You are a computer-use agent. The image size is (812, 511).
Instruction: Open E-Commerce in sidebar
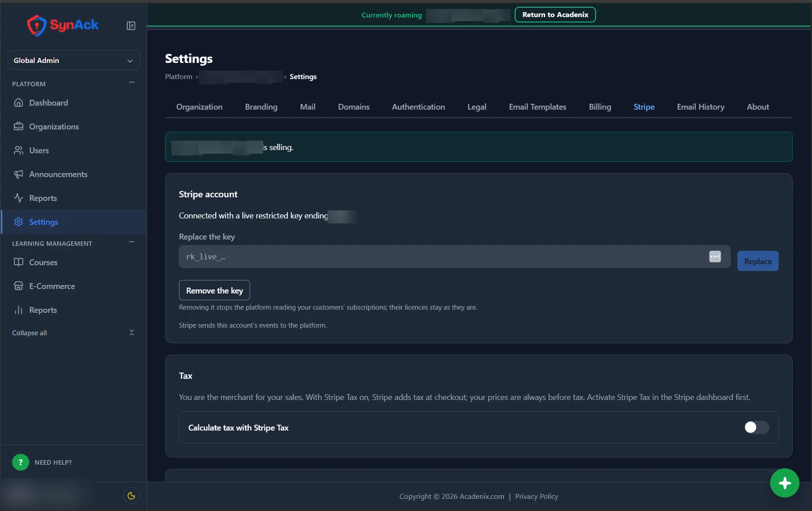click(74, 286)
